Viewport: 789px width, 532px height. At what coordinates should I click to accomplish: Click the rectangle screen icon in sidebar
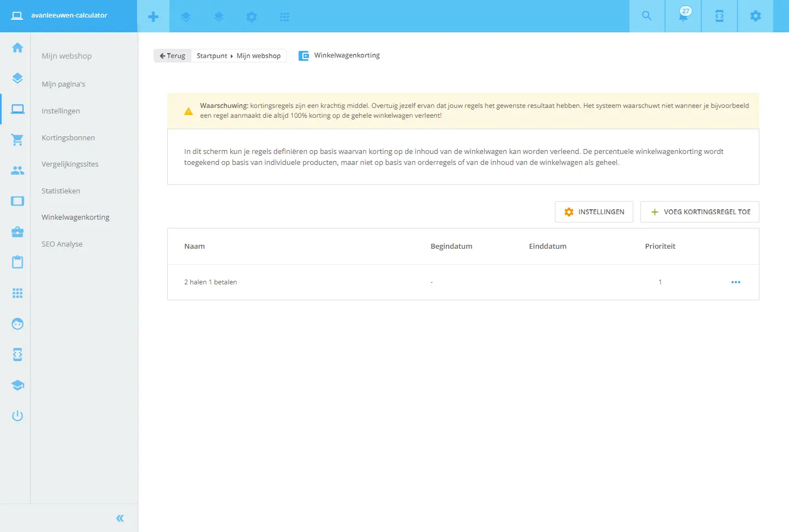pos(18,201)
